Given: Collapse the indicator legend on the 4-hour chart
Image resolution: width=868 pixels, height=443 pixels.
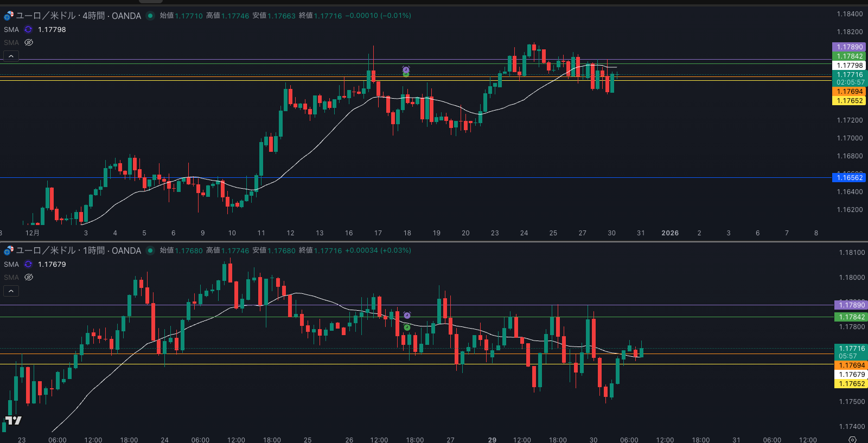Looking at the screenshot, I should pos(11,56).
